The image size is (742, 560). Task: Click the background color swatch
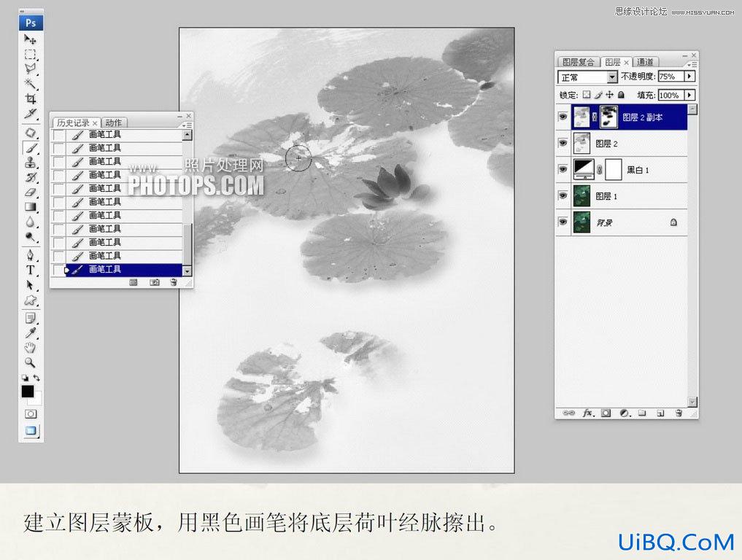37,400
